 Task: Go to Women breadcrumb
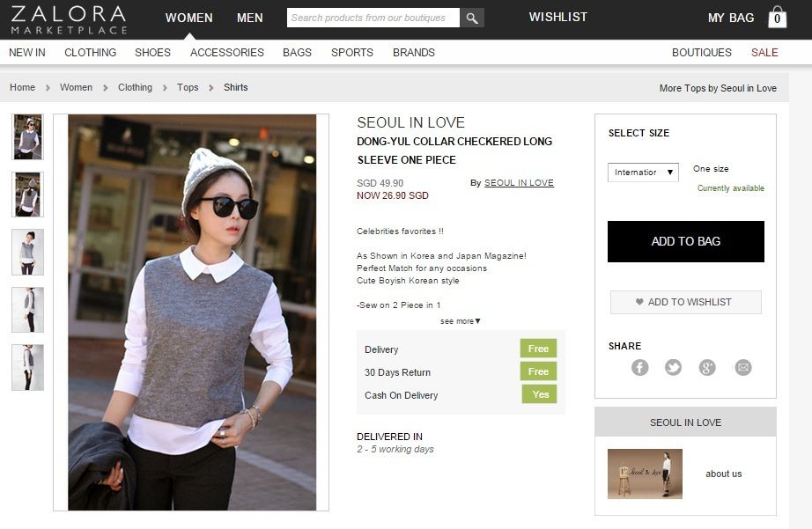click(76, 87)
